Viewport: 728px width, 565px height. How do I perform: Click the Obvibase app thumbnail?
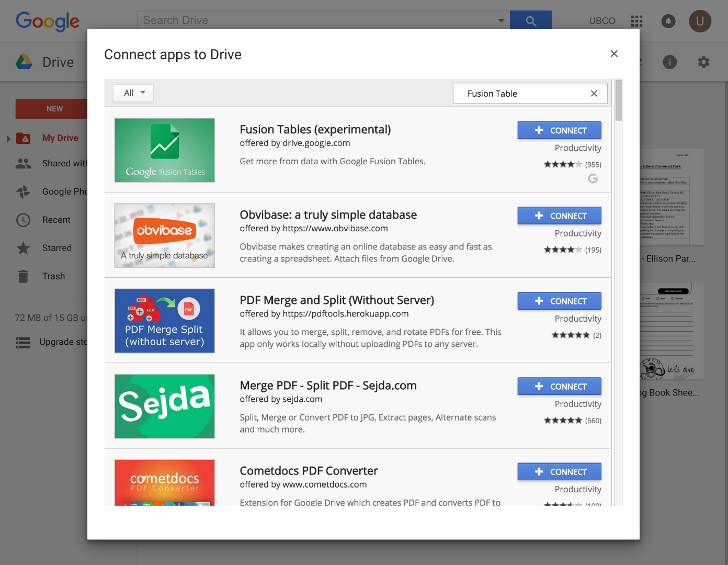tap(164, 235)
